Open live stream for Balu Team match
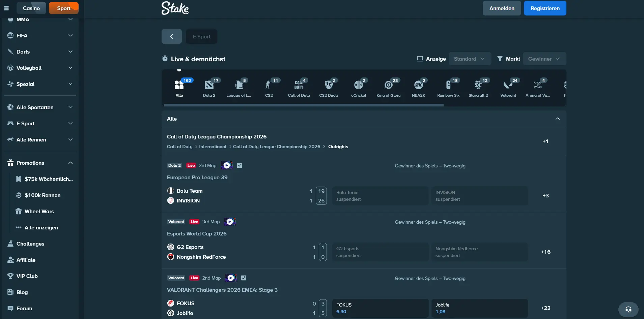The image size is (644, 319). (x=227, y=165)
